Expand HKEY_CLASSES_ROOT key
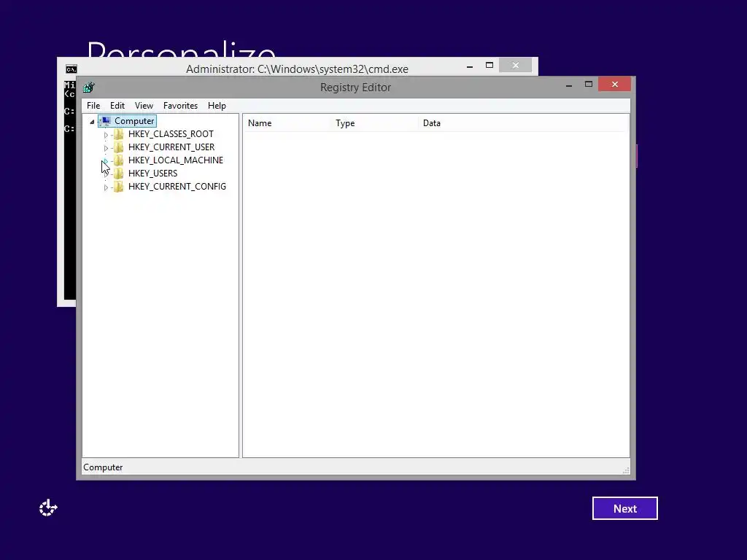The image size is (747, 560). (106, 135)
